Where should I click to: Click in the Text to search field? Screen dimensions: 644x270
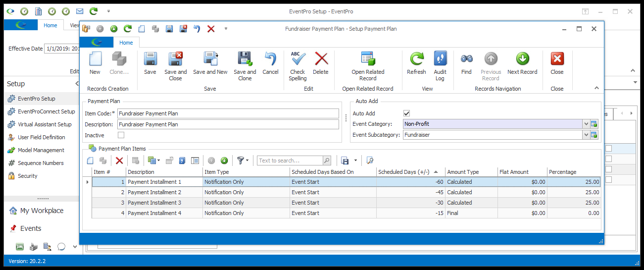[x=290, y=161]
